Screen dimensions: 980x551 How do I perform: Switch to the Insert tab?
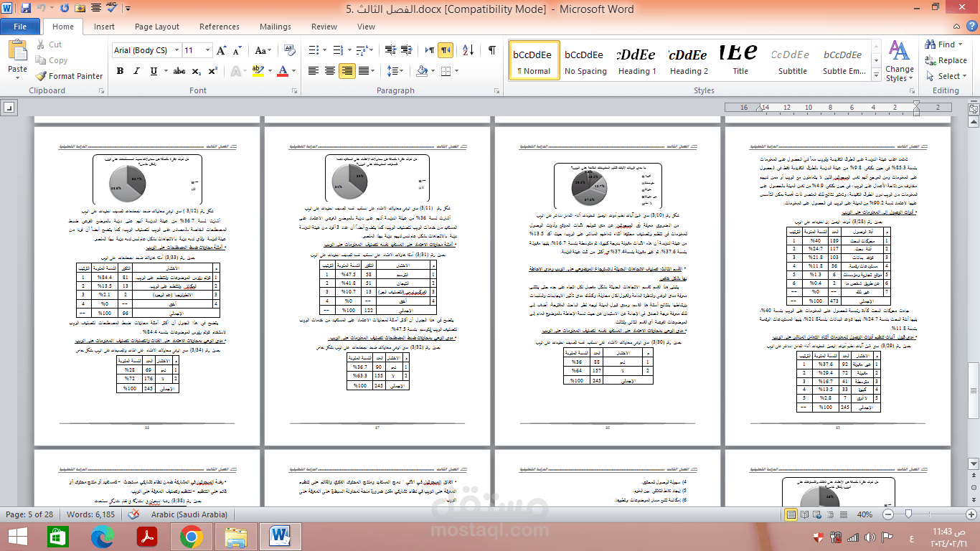click(x=104, y=27)
